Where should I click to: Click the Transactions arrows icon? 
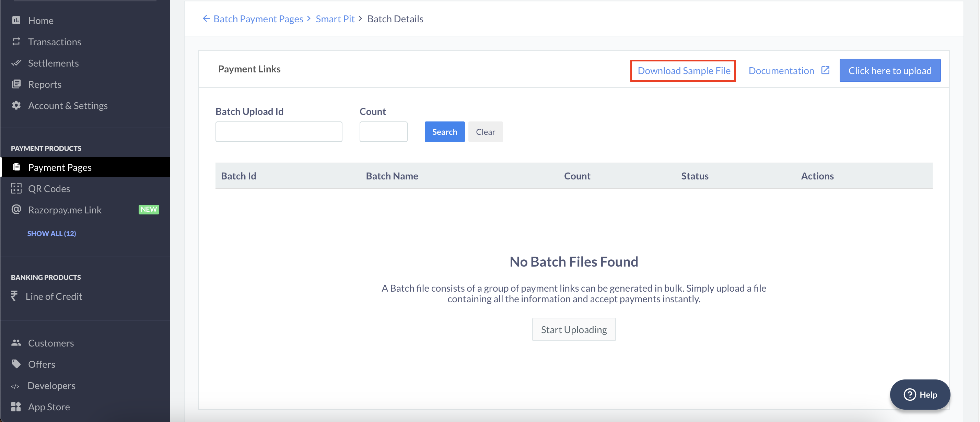[16, 42]
